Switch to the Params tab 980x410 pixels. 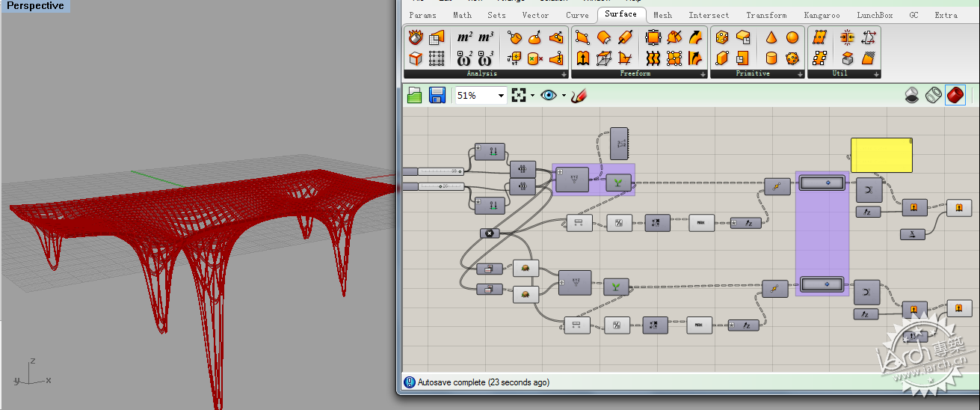(x=423, y=15)
